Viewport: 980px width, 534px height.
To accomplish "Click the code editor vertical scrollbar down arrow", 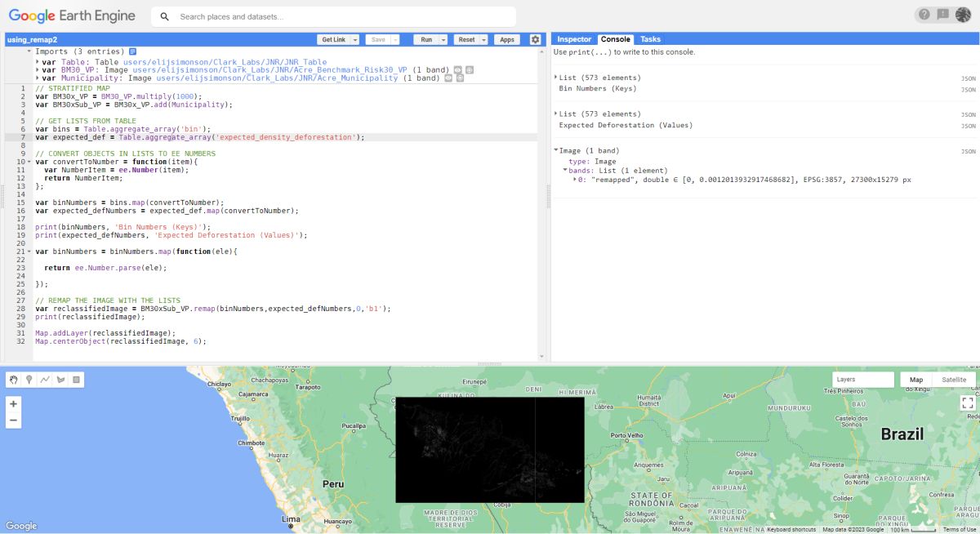I will (541, 356).
